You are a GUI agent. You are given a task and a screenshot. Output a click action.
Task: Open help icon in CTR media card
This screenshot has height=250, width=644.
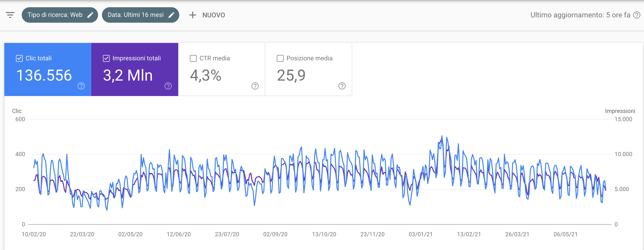tap(255, 86)
